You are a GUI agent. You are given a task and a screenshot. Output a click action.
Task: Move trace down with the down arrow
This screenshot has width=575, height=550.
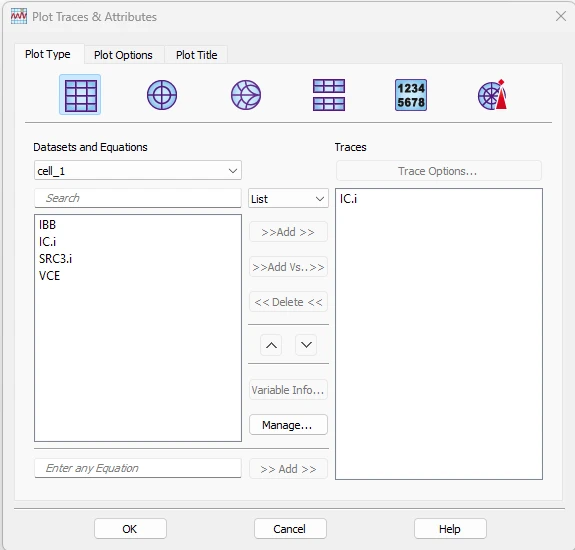click(x=306, y=345)
